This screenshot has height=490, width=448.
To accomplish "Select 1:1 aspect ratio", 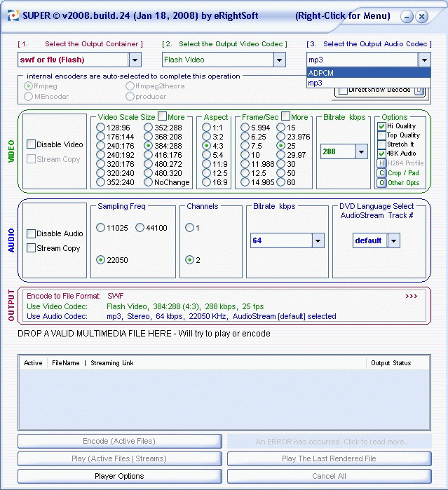I will 206,128.
